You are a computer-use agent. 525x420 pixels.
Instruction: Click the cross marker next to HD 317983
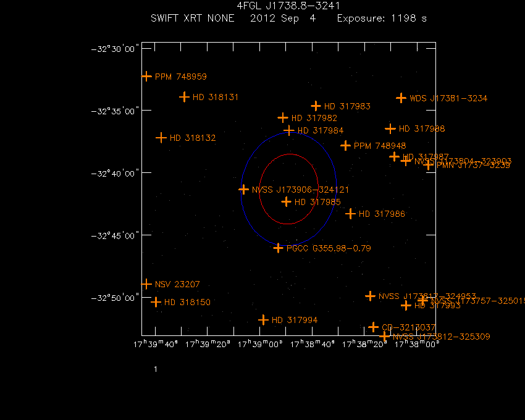[316, 106]
